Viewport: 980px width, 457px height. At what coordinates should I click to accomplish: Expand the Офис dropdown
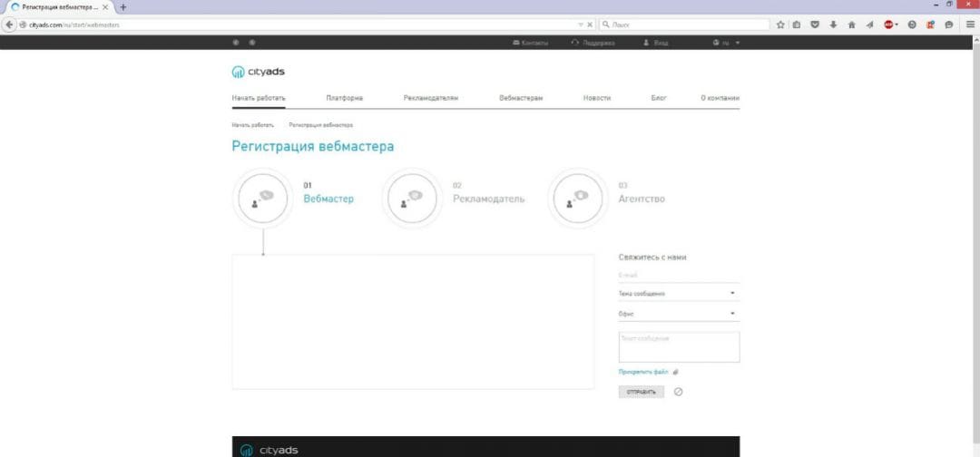(679, 314)
